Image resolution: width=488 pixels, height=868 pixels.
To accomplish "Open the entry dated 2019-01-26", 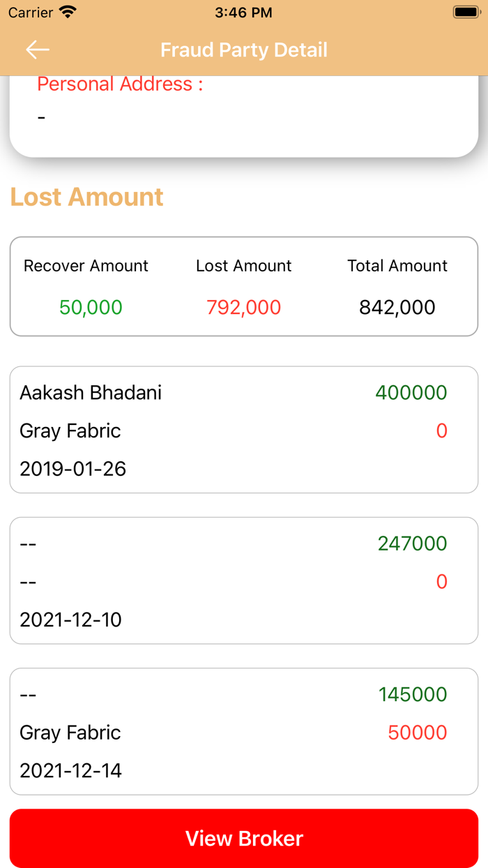I will (73, 469).
